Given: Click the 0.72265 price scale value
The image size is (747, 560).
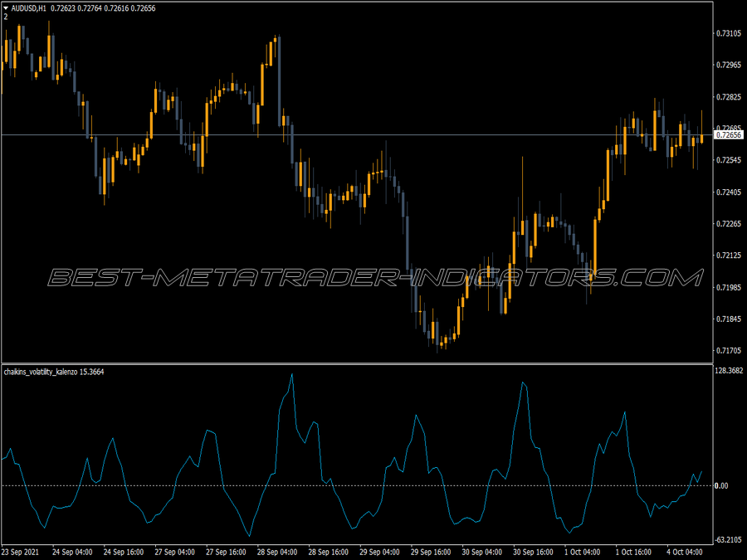Looking at the screenshot, I should (729, 224).
